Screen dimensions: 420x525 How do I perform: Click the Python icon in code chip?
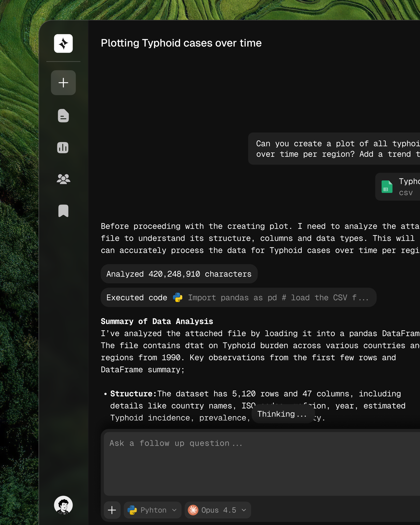pos(178,297)
